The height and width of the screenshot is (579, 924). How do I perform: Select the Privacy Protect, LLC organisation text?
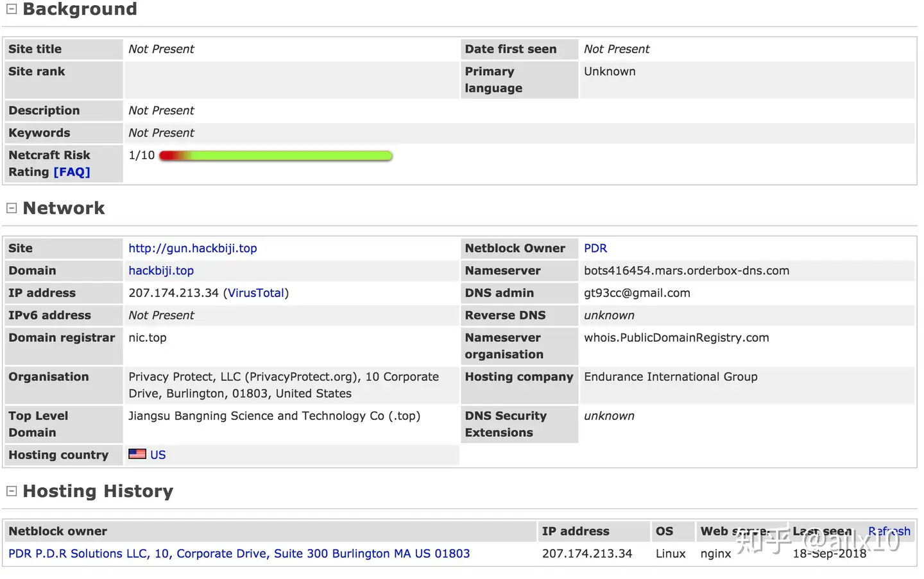click(284, 385)
